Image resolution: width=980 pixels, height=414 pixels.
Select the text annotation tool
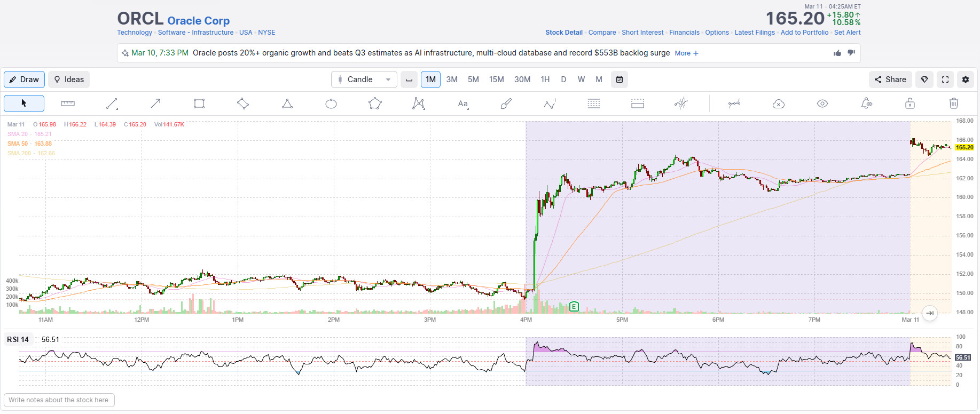point(463,103)
